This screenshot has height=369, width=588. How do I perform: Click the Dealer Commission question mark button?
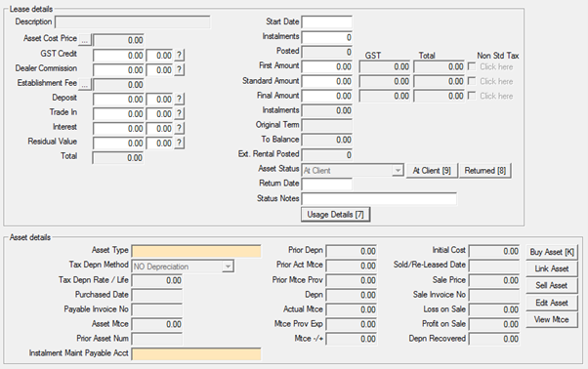pyautogui.click(x=180, y=69)
